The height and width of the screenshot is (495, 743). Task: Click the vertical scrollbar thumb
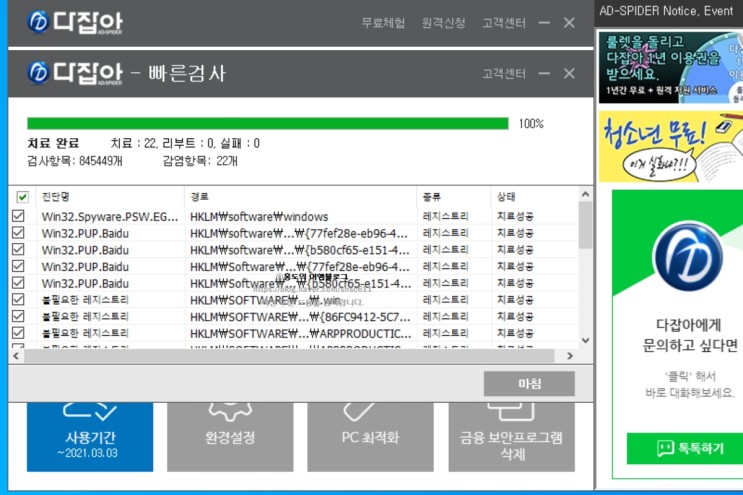pyautogui.click(x=586, y=225)
